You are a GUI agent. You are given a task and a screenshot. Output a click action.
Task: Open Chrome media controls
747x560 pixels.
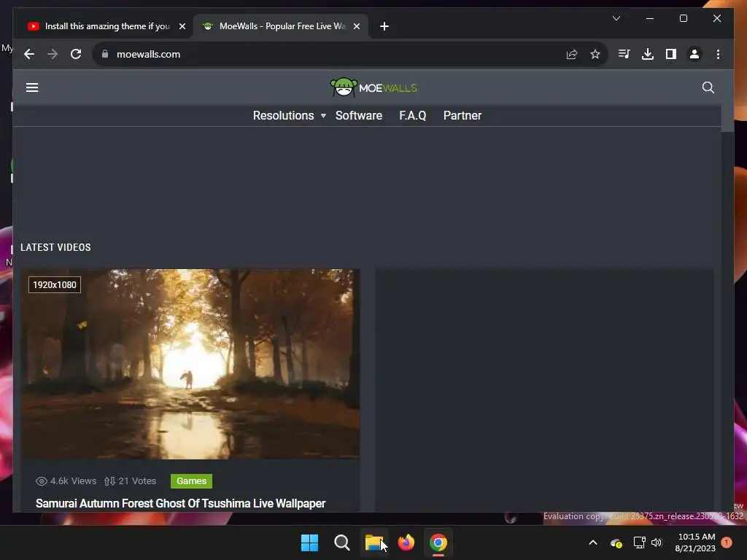pos(624,54)
